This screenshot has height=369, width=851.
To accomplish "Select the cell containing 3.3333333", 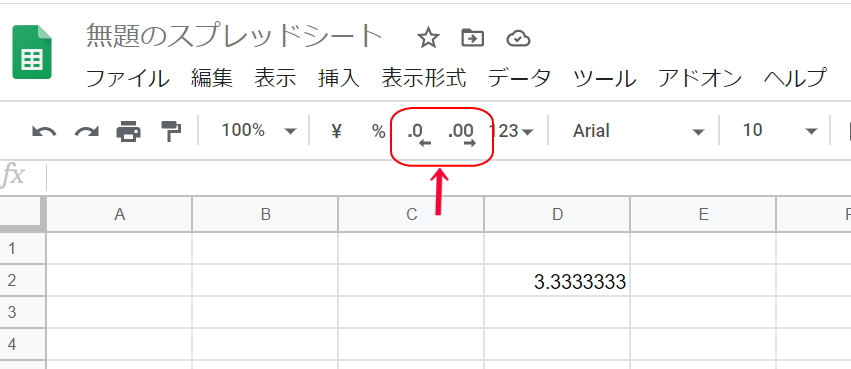I will click(x=557, y=281).
